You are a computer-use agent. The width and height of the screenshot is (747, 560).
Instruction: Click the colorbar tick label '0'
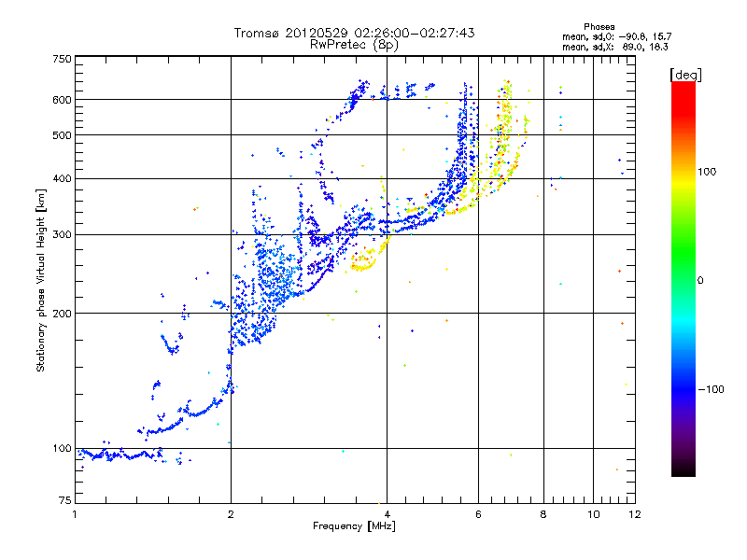pyautogui.click(x=700, y=281)
